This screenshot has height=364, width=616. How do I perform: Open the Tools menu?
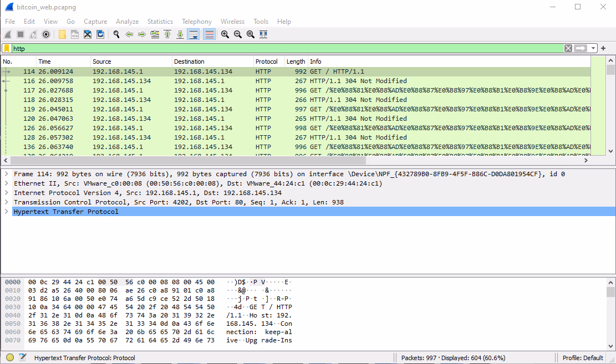261,22
